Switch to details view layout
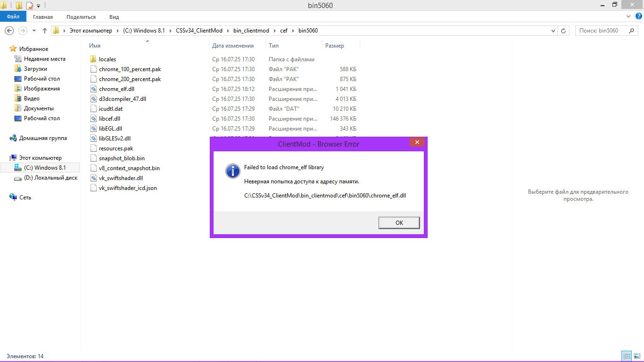The width and height of the screenshot is (644, 362). point(627,356)
